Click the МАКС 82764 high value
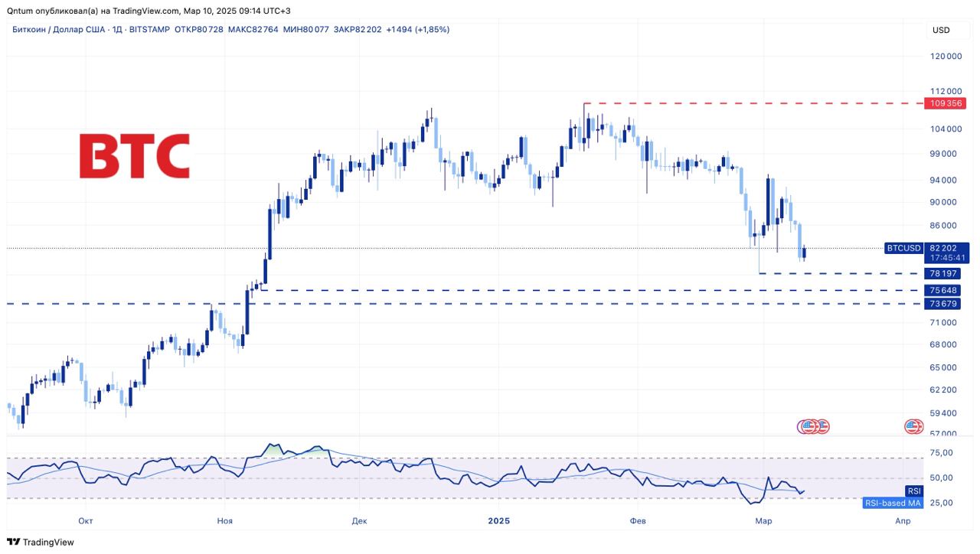 point(253,29)
